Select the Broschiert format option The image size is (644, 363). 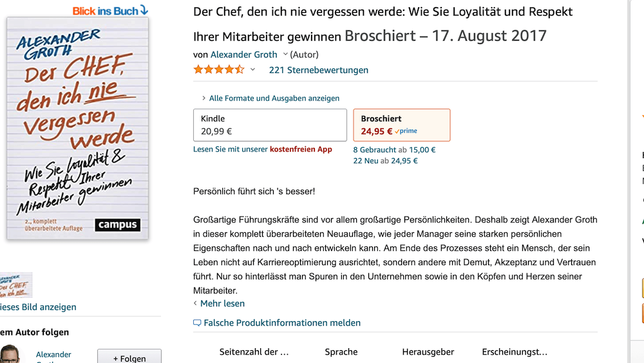402,125
